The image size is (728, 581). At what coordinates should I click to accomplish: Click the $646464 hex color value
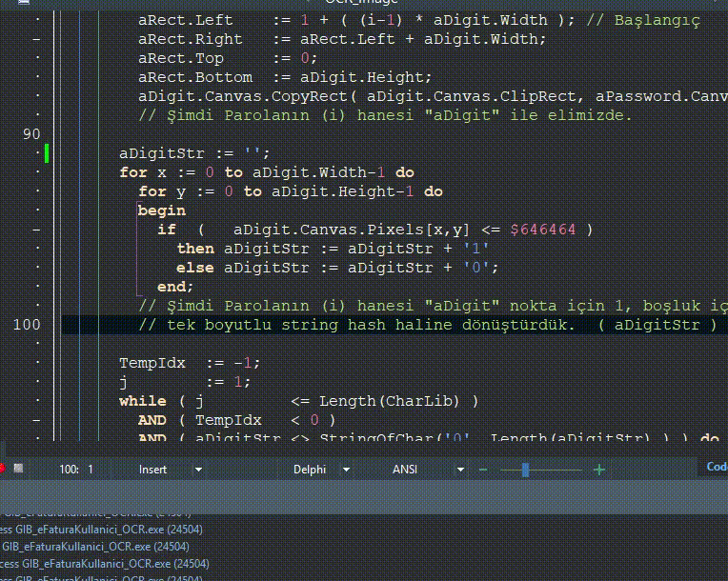(x=543, y=230)
